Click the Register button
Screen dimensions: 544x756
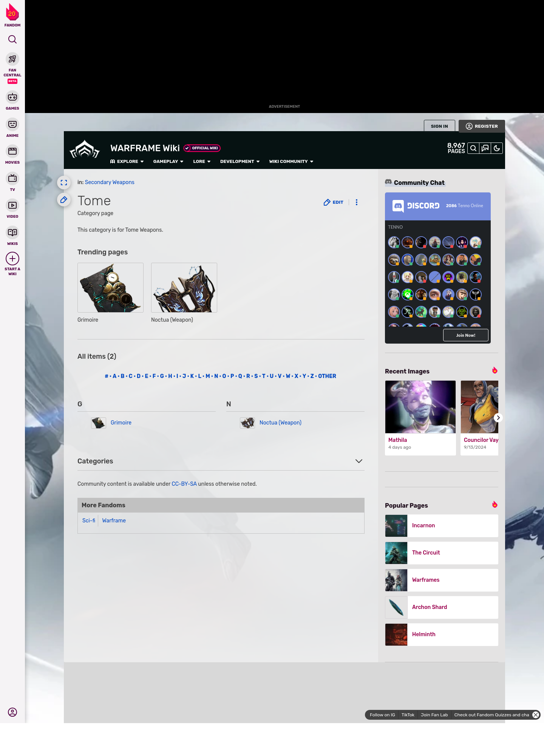482,126
